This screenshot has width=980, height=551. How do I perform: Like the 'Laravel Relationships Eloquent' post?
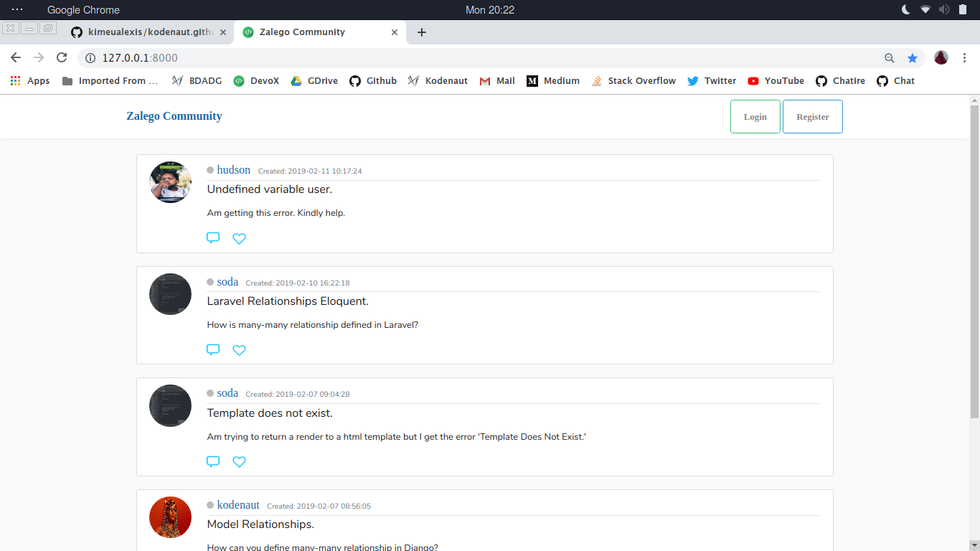[x=240, y=350]
